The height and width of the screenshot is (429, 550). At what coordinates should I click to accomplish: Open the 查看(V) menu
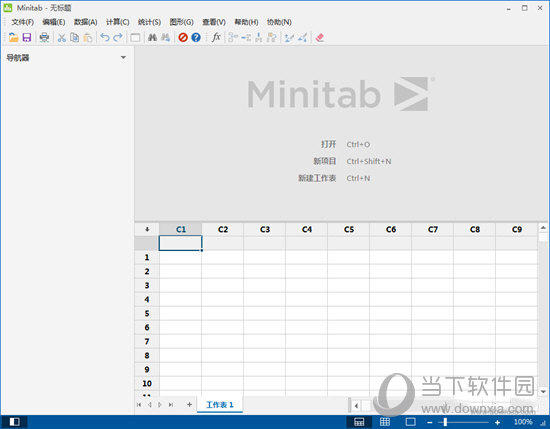pyautogui.click(x=214, y=22)
